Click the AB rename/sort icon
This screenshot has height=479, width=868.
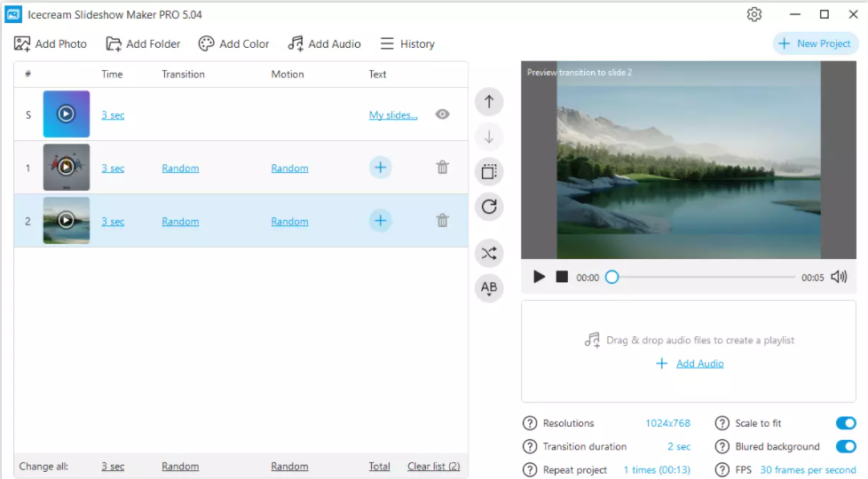pos(489,287)
